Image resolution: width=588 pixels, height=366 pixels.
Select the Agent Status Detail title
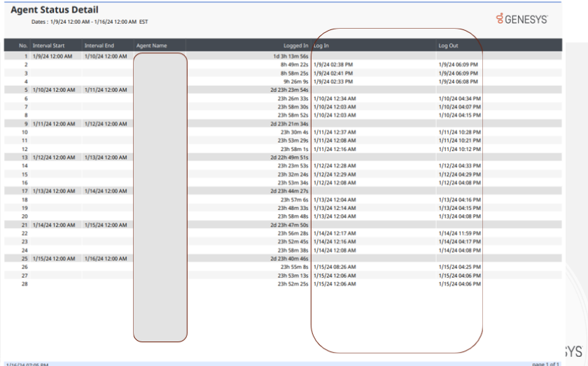pos(55,10)
